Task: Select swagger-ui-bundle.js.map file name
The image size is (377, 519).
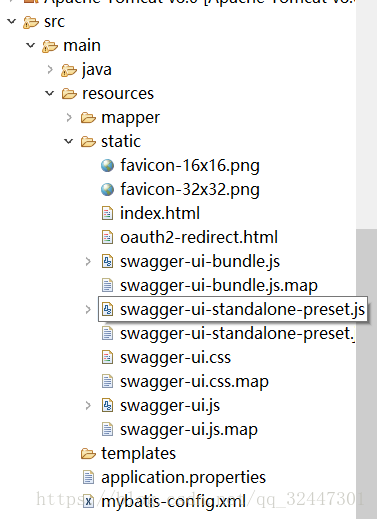Action: [219, 286]
